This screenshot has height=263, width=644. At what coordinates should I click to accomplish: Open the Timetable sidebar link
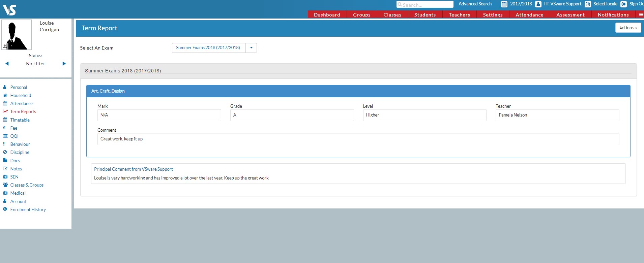[x=20, y=120]
